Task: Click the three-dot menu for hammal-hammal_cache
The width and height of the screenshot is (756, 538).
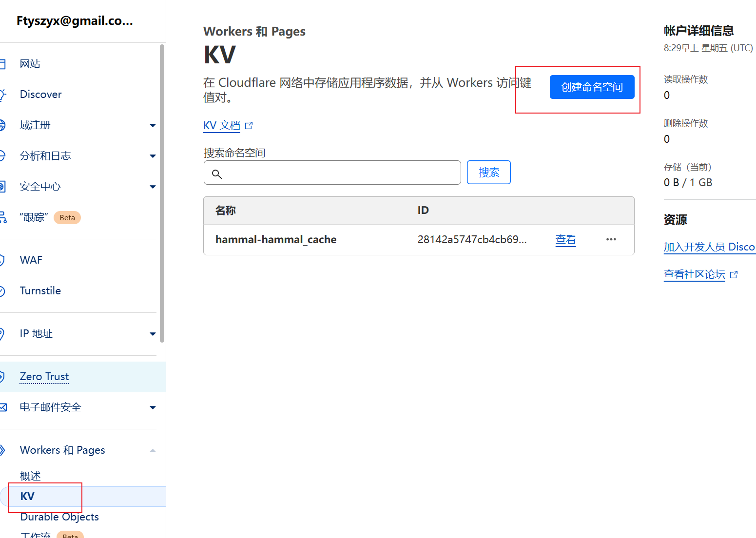Action: coord(611,239)
